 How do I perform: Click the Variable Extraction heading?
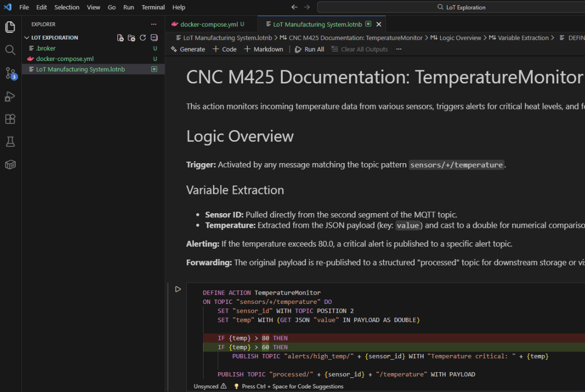235,190
